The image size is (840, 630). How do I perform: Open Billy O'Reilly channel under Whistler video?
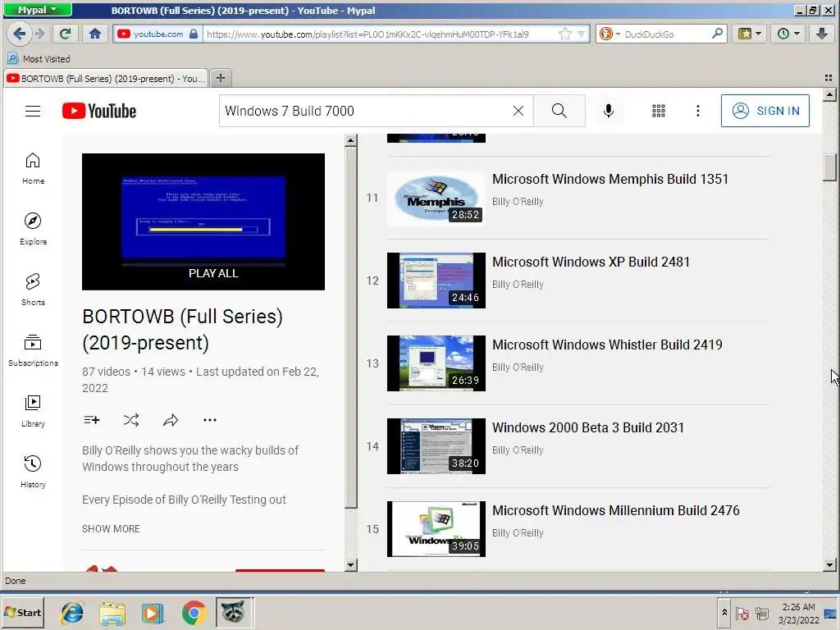(518, 367)
